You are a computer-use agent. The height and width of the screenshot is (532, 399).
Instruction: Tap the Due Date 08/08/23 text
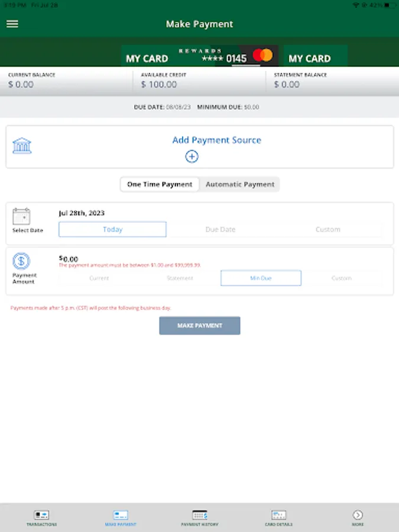tap(162, 107)
